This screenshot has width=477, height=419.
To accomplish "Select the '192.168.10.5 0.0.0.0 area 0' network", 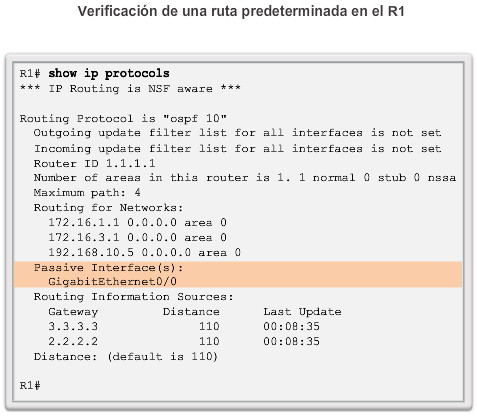I will click(144, 253).
